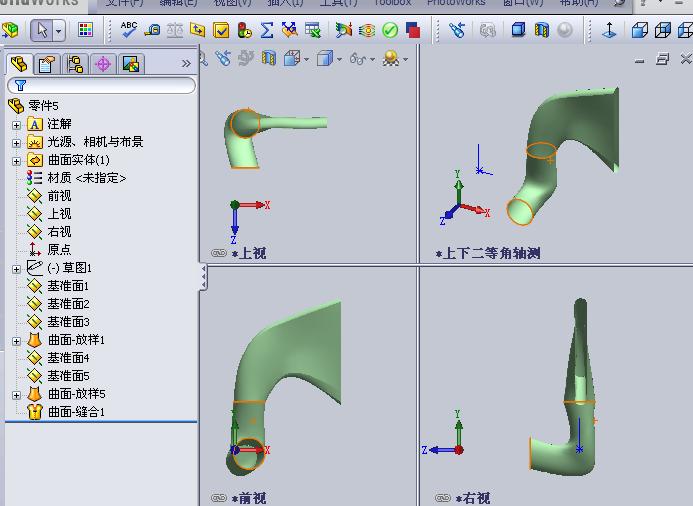This screenshot has height=506, width=693.
Task: Click the round green checkmark icon
Action: coord(390,30)
